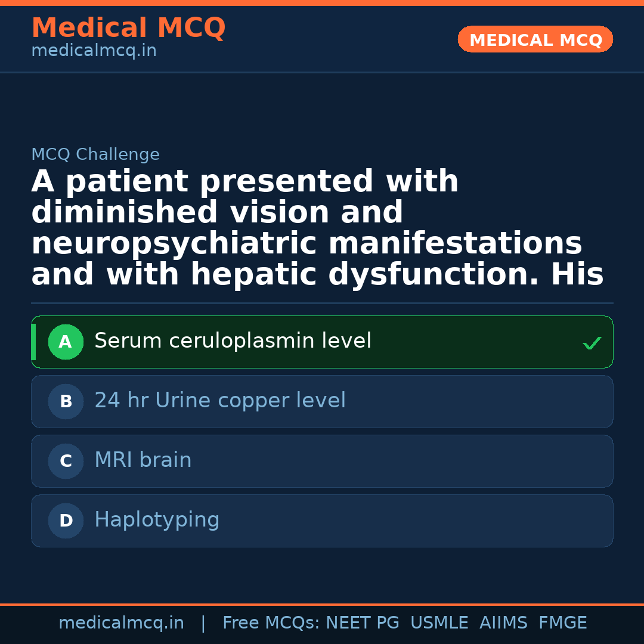Click the green checkmark icon
Screen dimensions: 644x644
[x=592, y=343]
